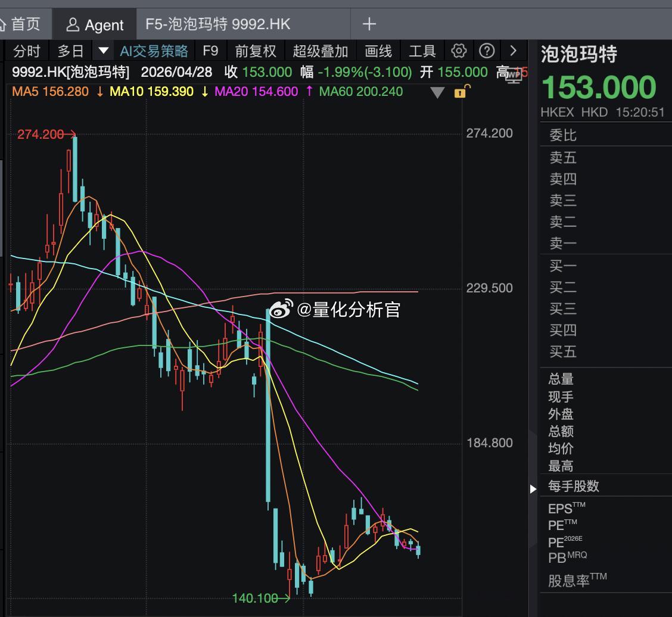Activate the 画线 drawing tool

click(378, 51)
